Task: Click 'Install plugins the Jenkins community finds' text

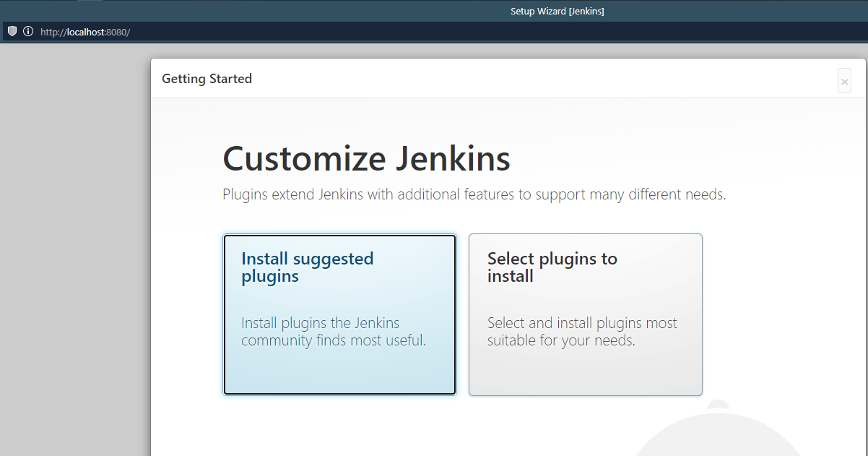Action: click(x=334, y=332)
